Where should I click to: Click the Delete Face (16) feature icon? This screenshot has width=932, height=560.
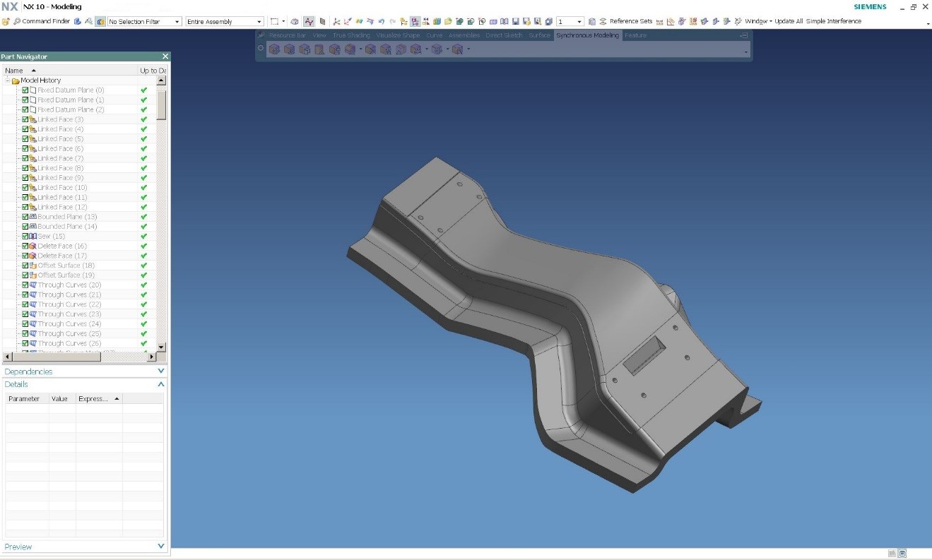(x=33, y=246)
